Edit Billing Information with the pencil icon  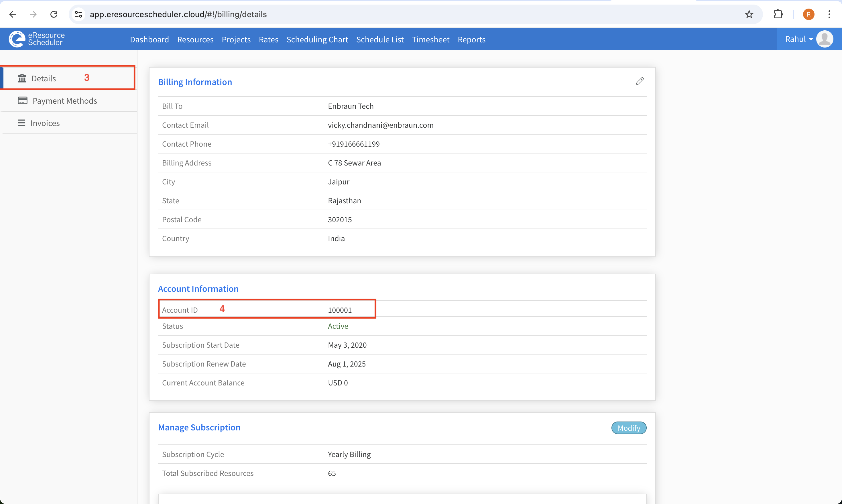click(x=640, y=81)
